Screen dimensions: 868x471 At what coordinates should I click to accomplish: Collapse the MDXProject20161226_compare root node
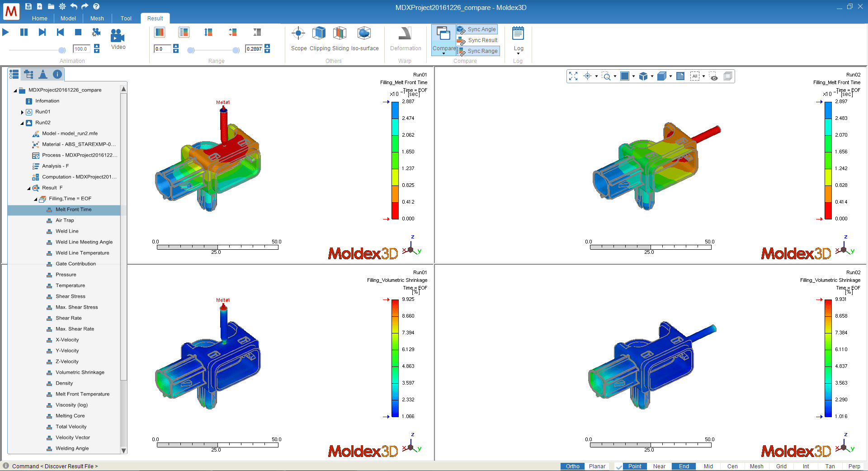15,90
